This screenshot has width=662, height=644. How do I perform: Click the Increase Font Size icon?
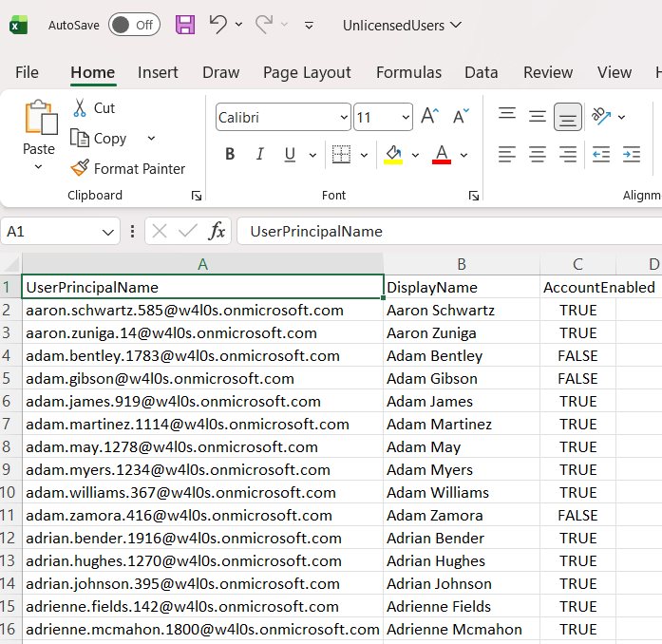pyautogui.click(x=429, y=117)
